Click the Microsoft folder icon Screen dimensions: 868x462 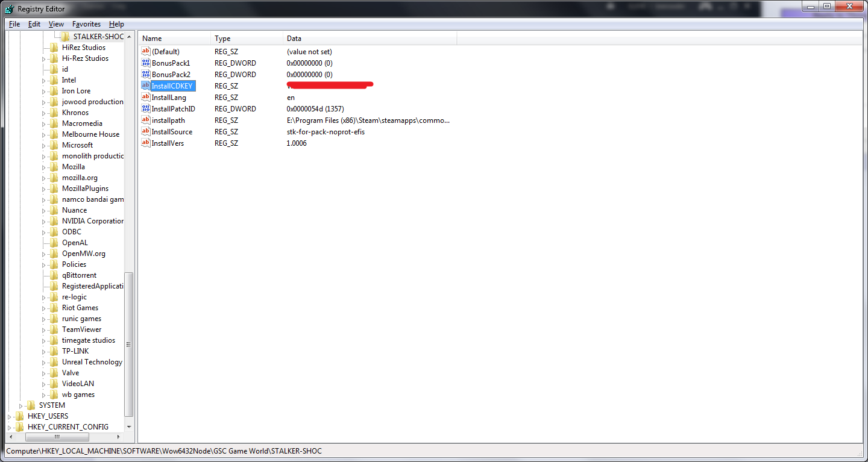[54, 145]
